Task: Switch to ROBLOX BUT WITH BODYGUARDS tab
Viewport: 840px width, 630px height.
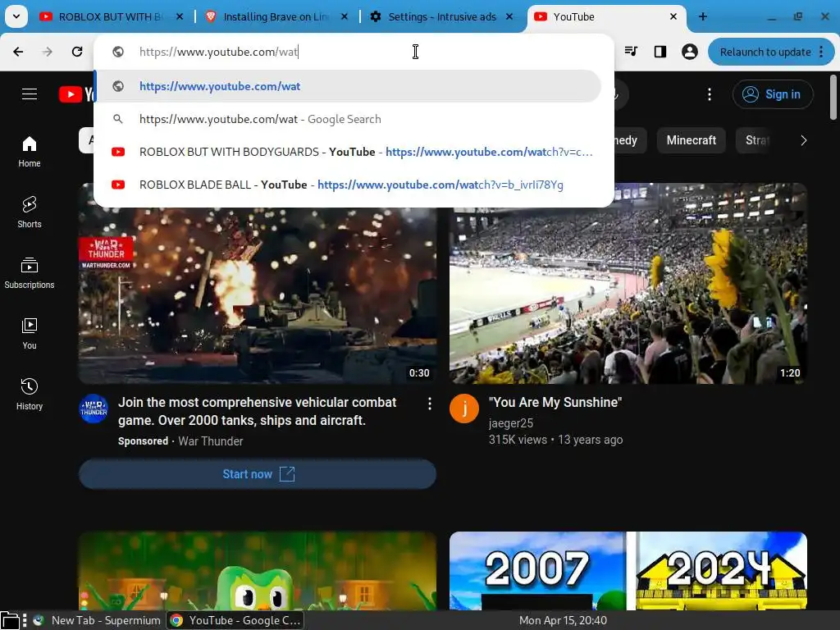Action: (109, 16)
